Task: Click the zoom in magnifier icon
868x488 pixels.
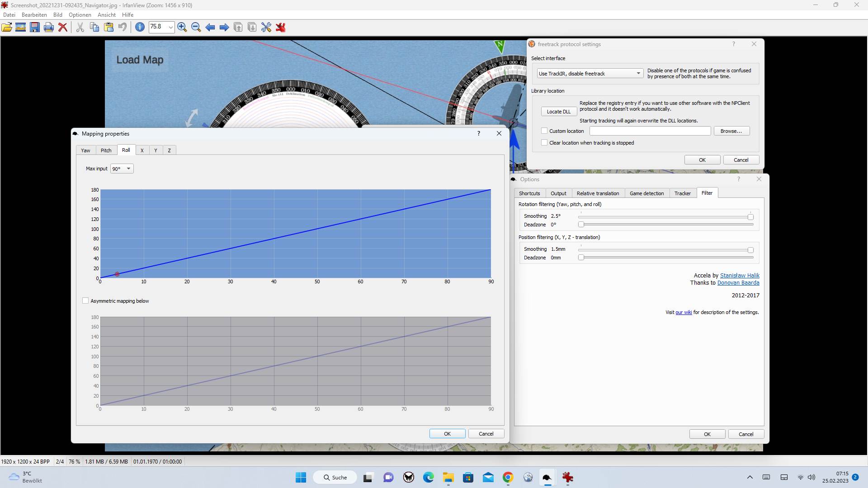Action: point(182,27)
